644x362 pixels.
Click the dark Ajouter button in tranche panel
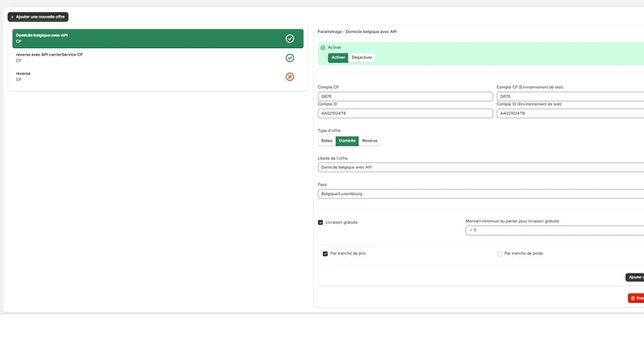click(x=635, y=278)
